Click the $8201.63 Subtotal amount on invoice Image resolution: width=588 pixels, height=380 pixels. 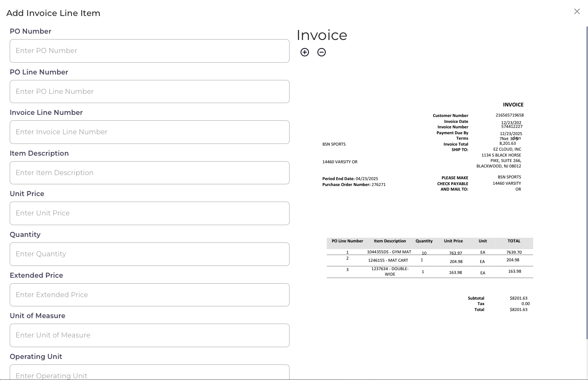pos(518,298)
